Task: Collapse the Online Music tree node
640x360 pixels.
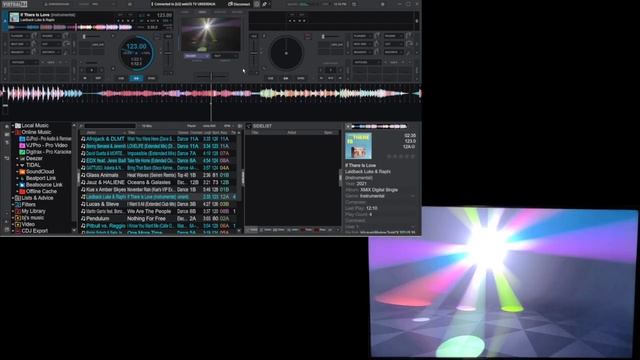Action: pyautogui.click(x=13, y=132)
